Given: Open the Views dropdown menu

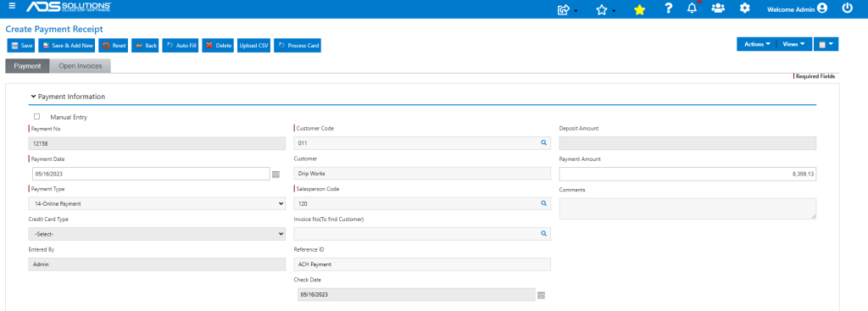Looking at the screenshot, I should (794, 44).
